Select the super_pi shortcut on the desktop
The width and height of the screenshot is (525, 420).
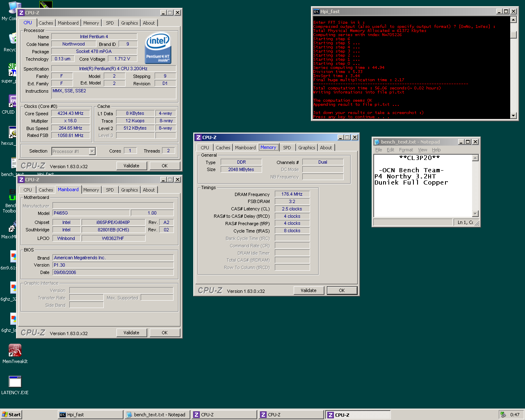coord(9,73)
